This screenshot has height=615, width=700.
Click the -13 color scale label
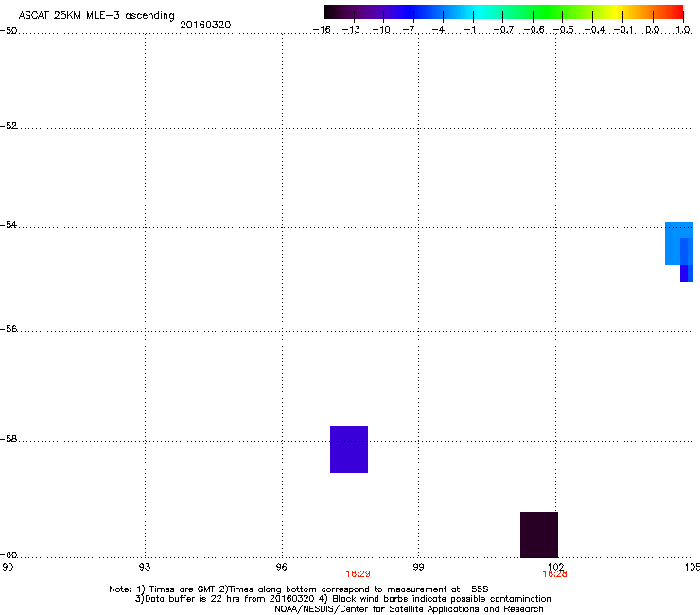351,30
